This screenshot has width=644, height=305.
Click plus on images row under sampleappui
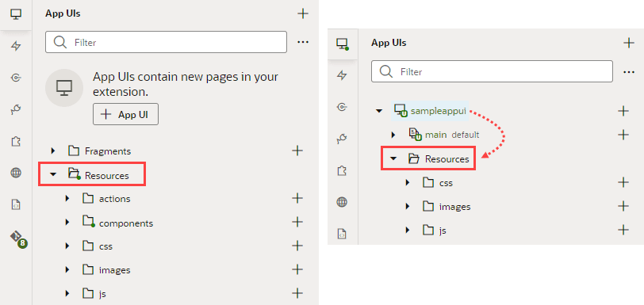[x=623, y=206]
